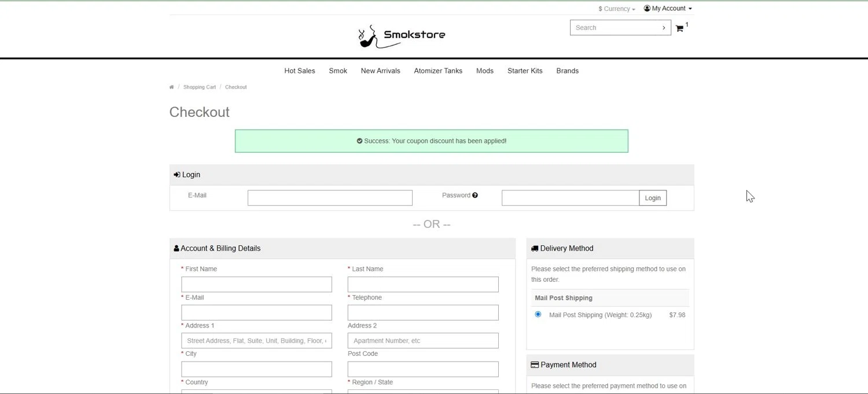Viewport: 868px width, 394px height.
Task: Click the password help question icon
Action: click(475, 196)
